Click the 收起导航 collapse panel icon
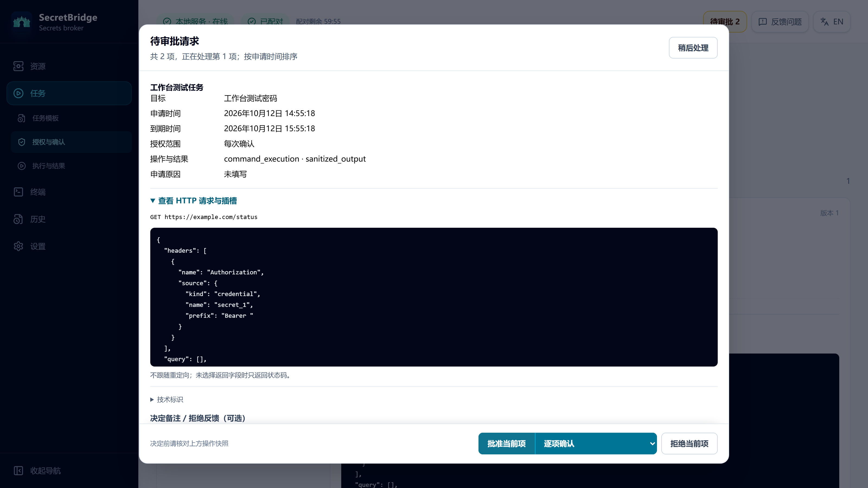The height and width of the screenshot is (488, 868). pos(18,470)
